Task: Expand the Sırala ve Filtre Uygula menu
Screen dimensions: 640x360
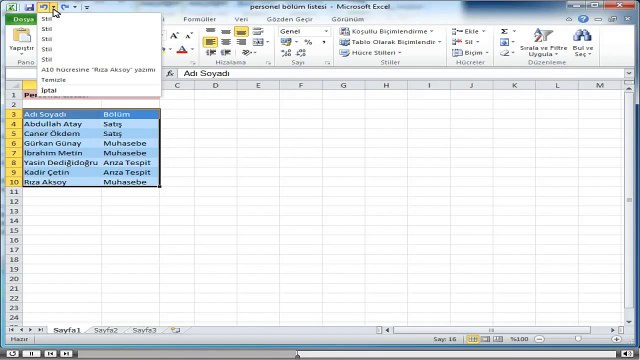Action: [543, 42]
